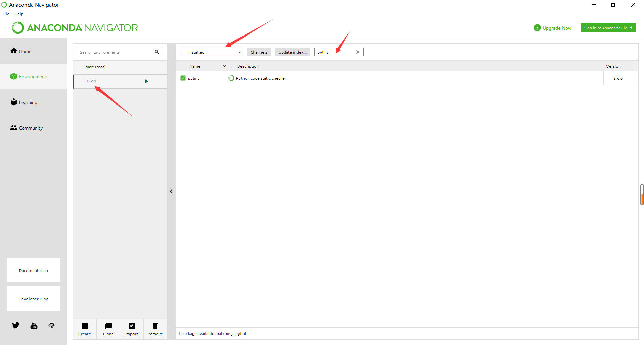This screenshot has width=644, height=345.
Task: Run the TF2.1 environment play arrow
Action: 146,81
